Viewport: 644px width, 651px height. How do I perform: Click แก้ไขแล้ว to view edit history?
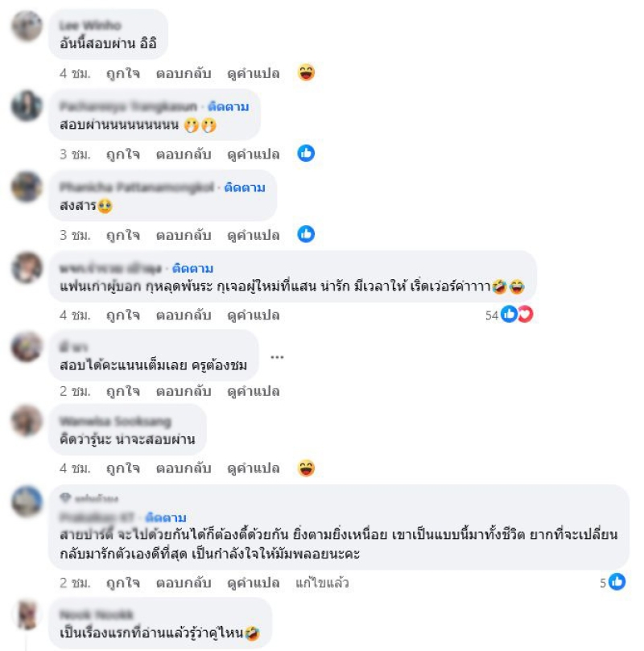point(322,583)
